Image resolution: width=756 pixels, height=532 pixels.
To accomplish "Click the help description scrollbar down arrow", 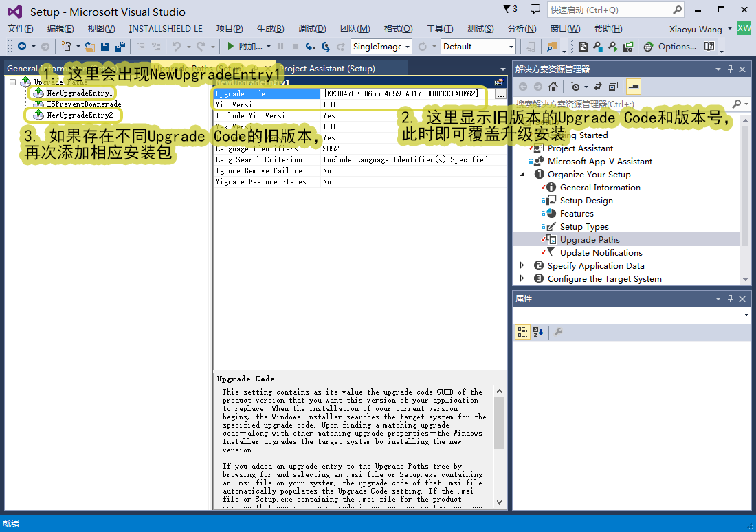I will (x=500, y=502).
